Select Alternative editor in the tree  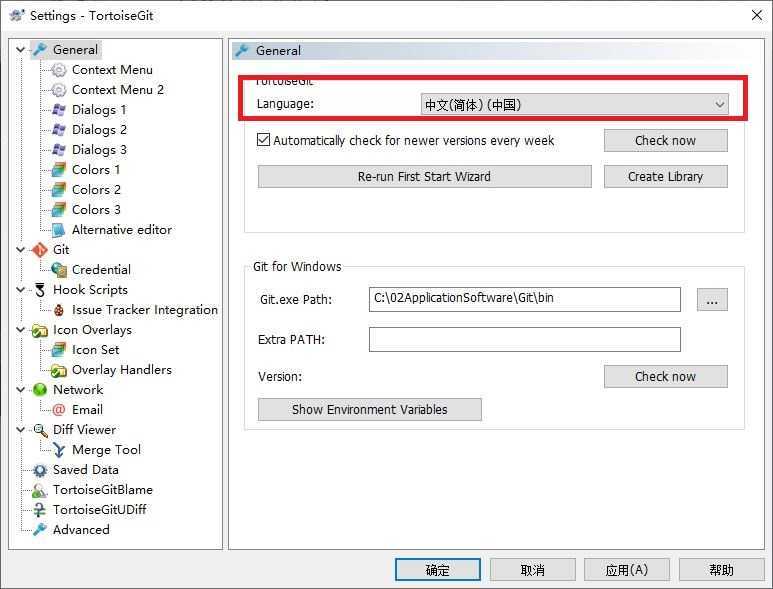(122, 230)
